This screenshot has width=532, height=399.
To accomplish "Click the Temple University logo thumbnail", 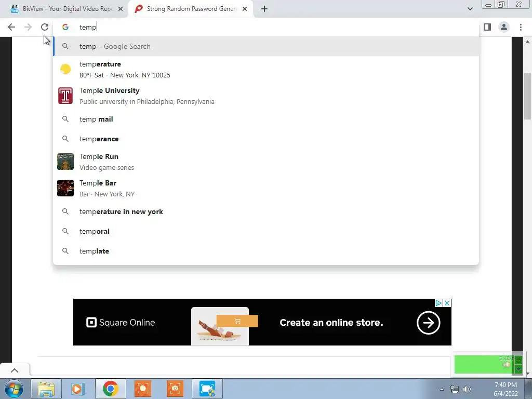I will (65, 96).
